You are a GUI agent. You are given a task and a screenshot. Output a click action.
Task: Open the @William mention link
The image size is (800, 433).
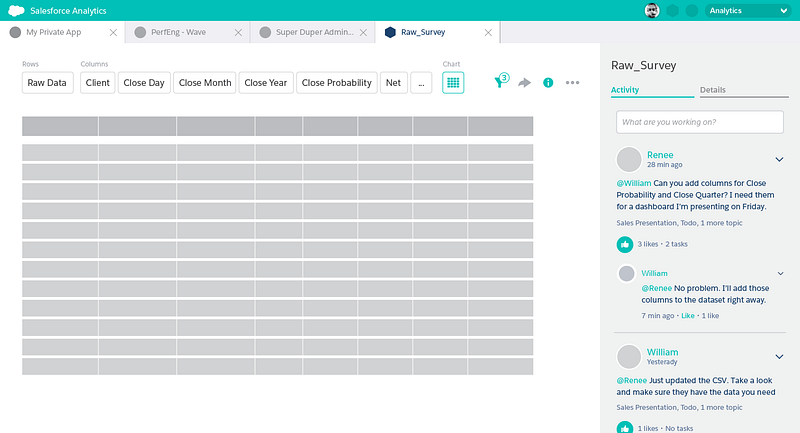(634, 183)
